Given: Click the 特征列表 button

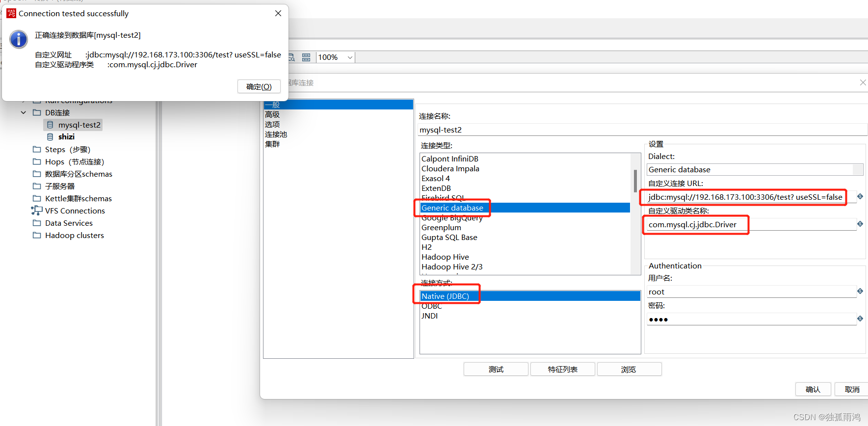Looking at the screenshot, I should (563, 369).
